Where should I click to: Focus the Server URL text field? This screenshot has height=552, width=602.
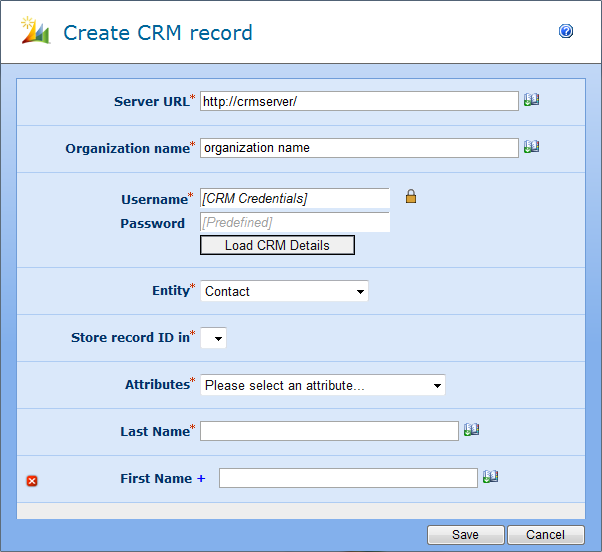click(359, 101)
